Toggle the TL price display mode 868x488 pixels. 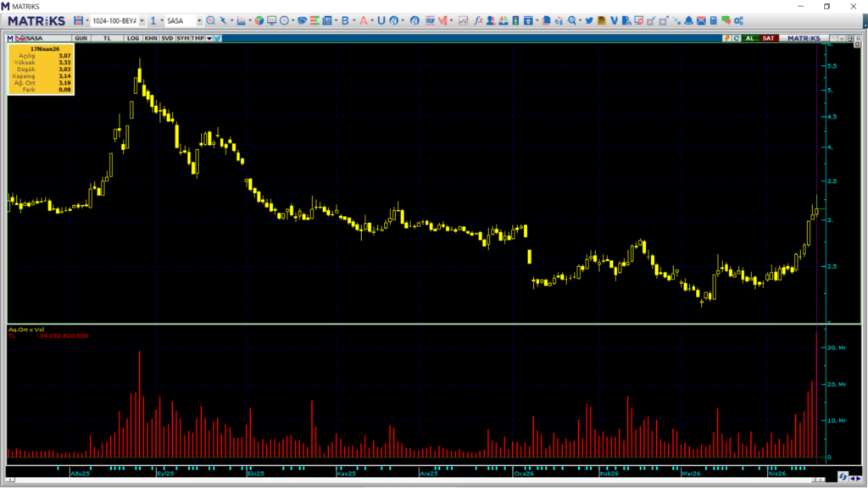pos(107,37)
